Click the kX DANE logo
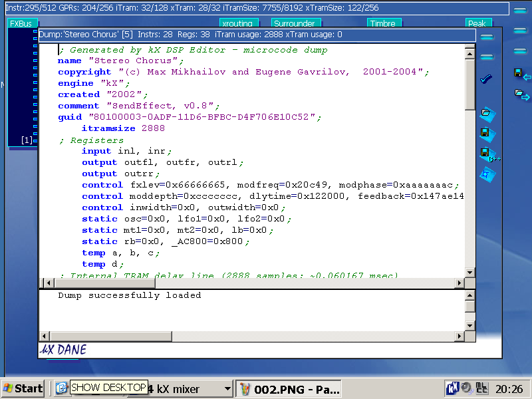 63,350
